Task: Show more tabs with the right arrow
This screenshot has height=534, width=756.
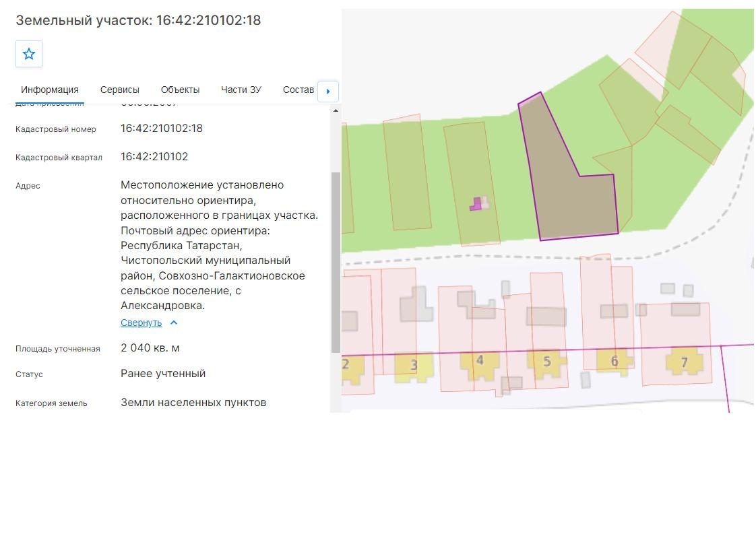Action: click(328, 91)
